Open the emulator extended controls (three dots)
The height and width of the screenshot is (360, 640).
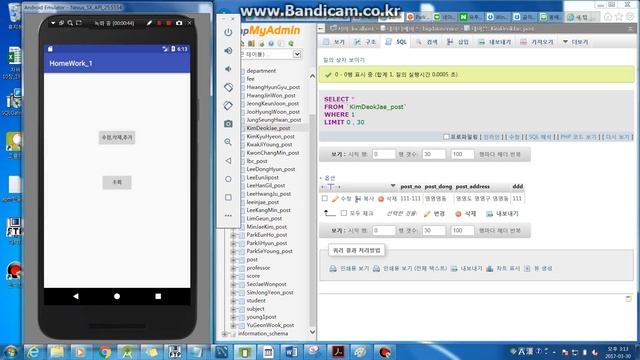(x=228, y=216)
